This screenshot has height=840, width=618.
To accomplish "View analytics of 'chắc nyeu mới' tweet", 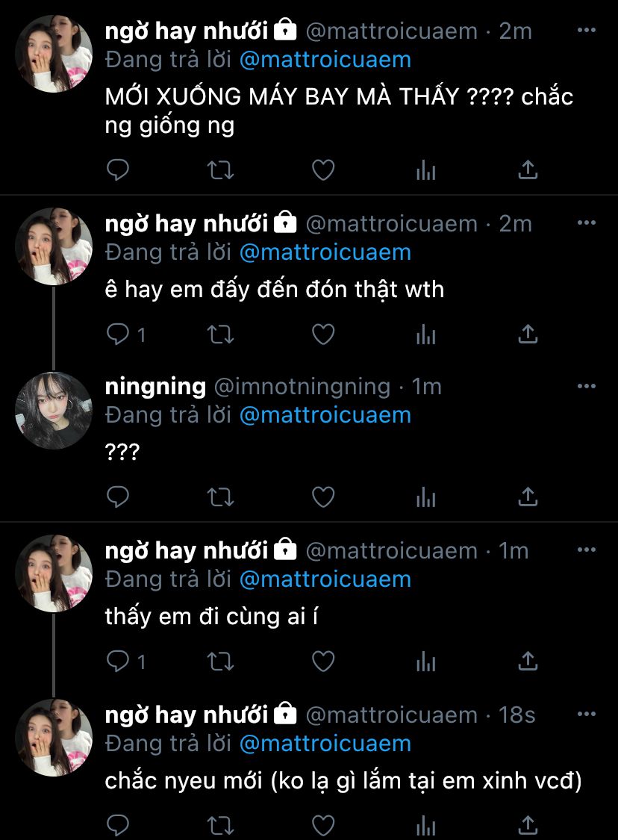I will pos(425,825).
